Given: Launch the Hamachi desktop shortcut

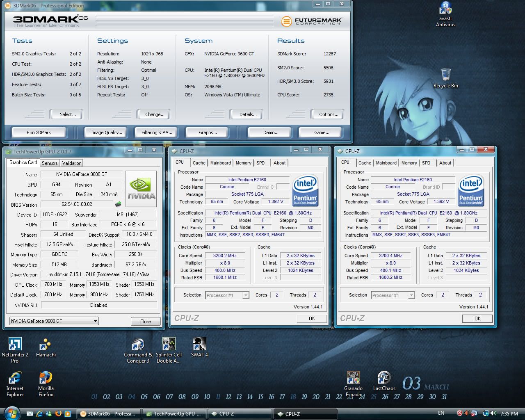Looking at the screenshot, I should [46, 345].
